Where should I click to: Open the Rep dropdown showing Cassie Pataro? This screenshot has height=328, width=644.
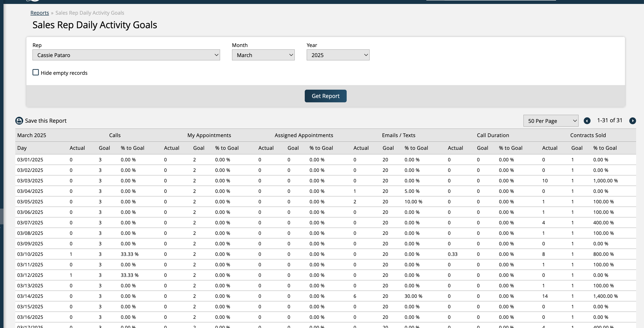pos(126,55)
